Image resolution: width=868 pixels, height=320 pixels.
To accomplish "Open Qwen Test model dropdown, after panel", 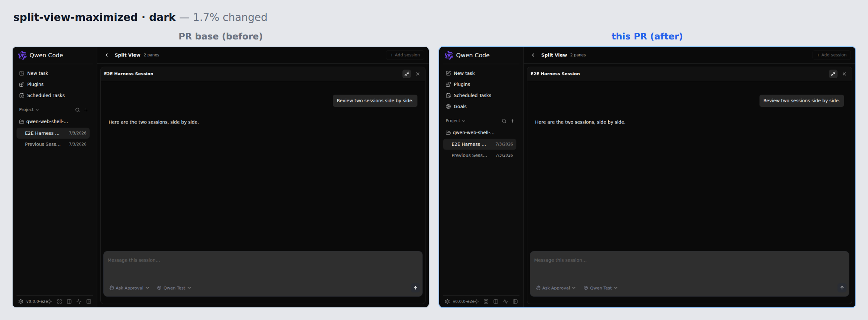I will (x=600, y=288).
